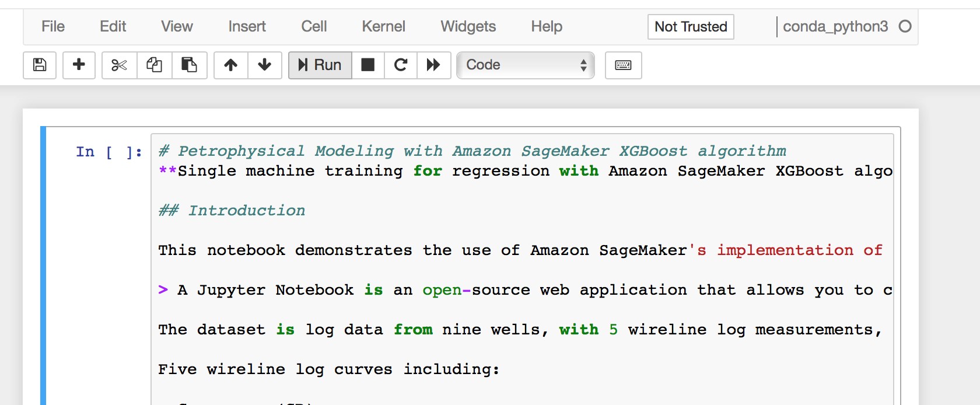Open the cell type dropdown showing Code
Image resolution: width=980 pixels, height=405 pixels.
(524, 65)
